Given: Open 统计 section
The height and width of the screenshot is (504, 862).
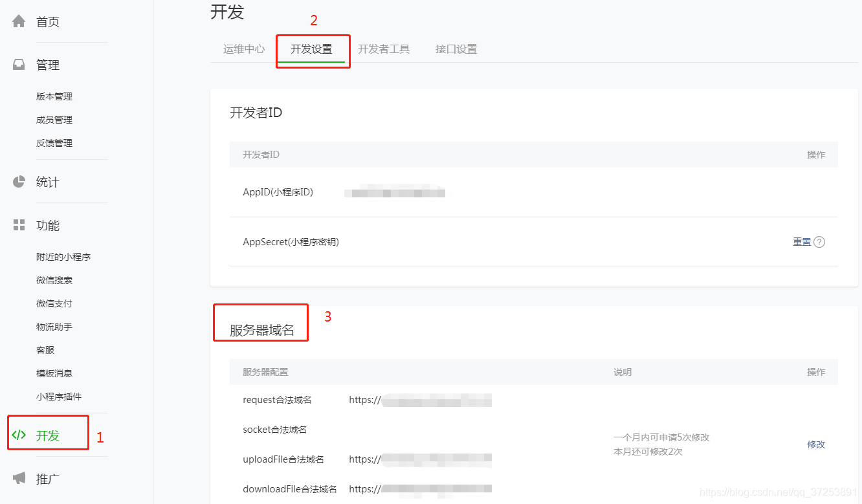Looking at the screenshot, I should tap(48, 182).
